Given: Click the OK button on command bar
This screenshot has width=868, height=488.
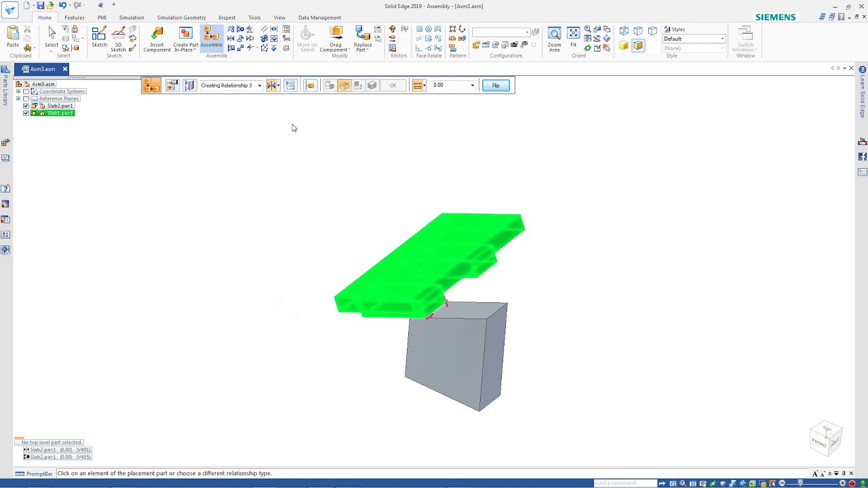Looking at the screenshot, I should (x=393, y=85).
